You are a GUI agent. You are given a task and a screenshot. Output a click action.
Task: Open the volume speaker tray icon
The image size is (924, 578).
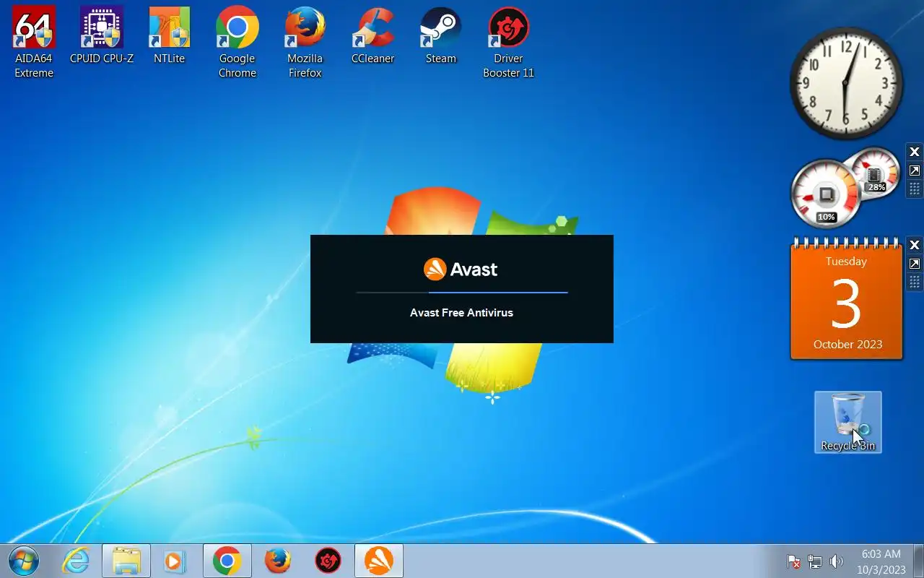coord(837,561)
